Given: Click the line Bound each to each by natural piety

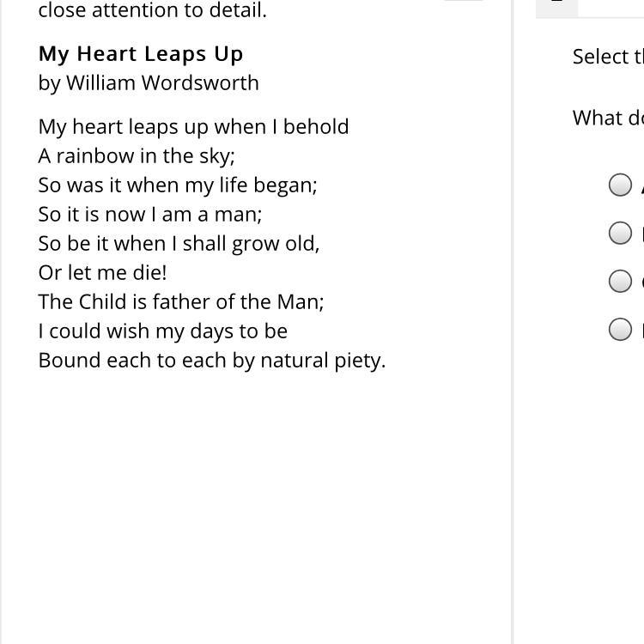Looking at the screenshot, I should click(x=212, y=361).
